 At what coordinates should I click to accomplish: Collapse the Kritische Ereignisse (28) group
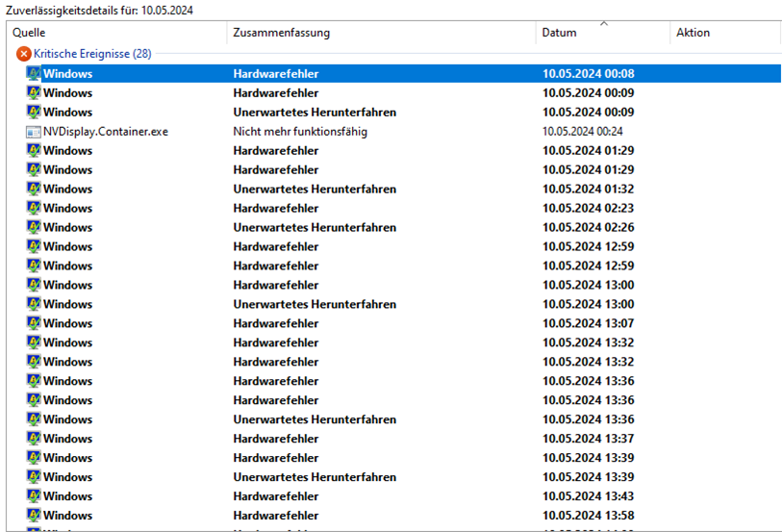92,54
